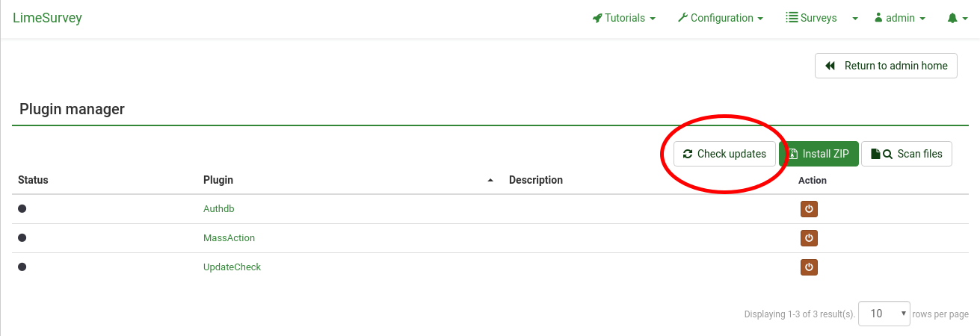The image size is (980, 336).
Task: Open the notifications bell icon
Action: click(956, 18)
